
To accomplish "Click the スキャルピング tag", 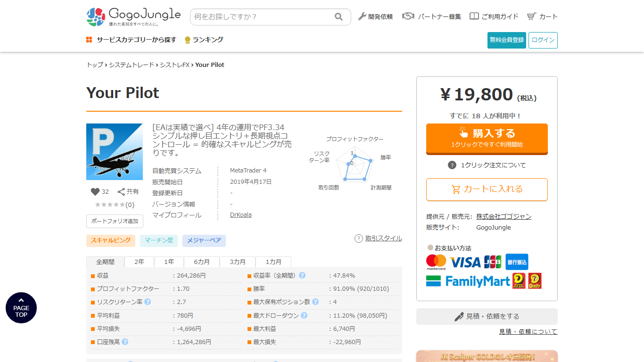I will [111, 240].
